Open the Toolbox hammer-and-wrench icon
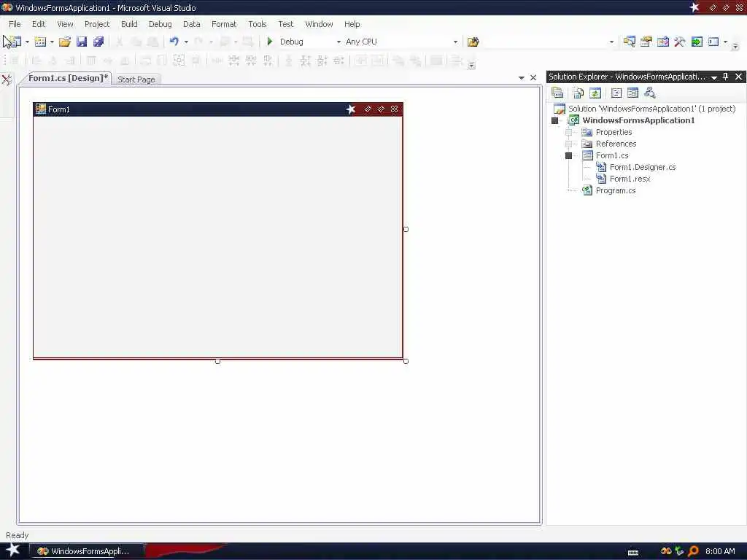Image resolution: width=747 pixels, height=560 pixels. pos(679,42)
